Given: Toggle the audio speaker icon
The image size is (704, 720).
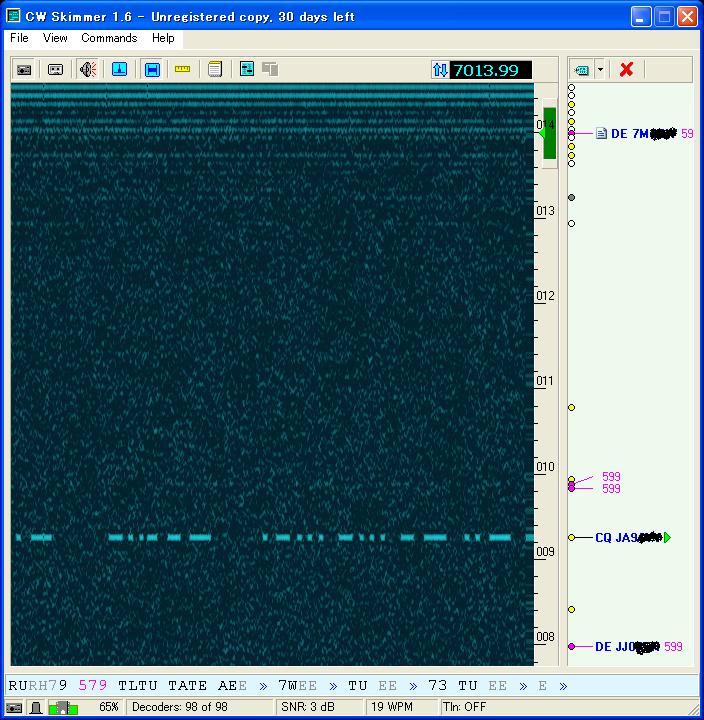Looking at the screenshot, I should point(88,69).
